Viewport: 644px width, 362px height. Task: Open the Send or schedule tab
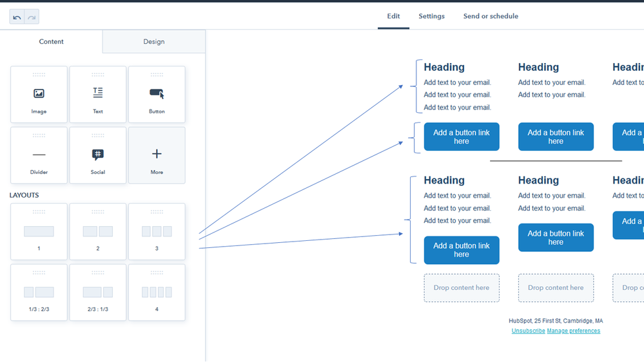491,16
